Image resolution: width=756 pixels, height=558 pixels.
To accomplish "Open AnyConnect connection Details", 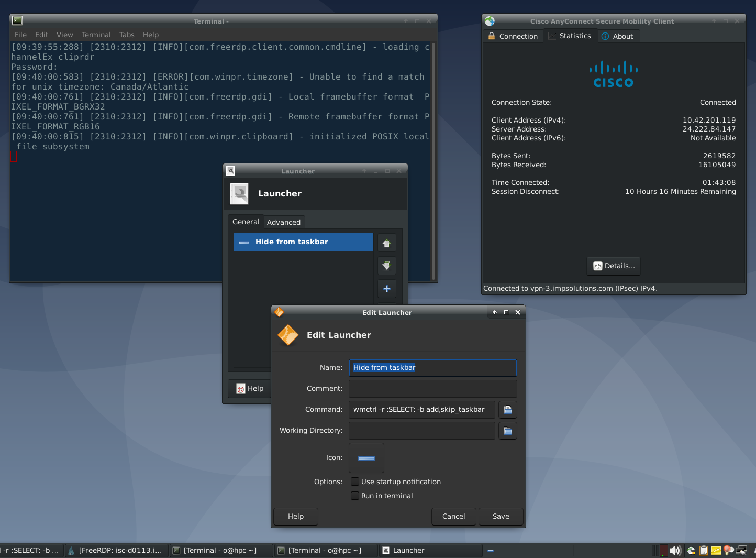I will click(613, 266).
